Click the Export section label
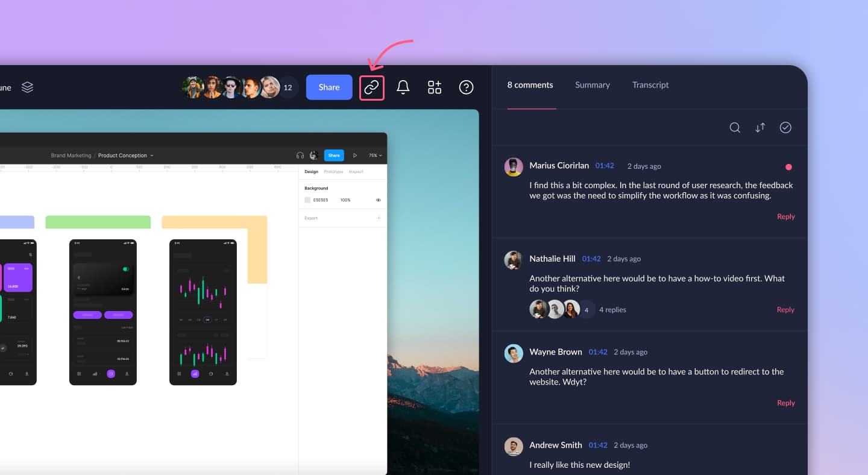 point(311,218)
